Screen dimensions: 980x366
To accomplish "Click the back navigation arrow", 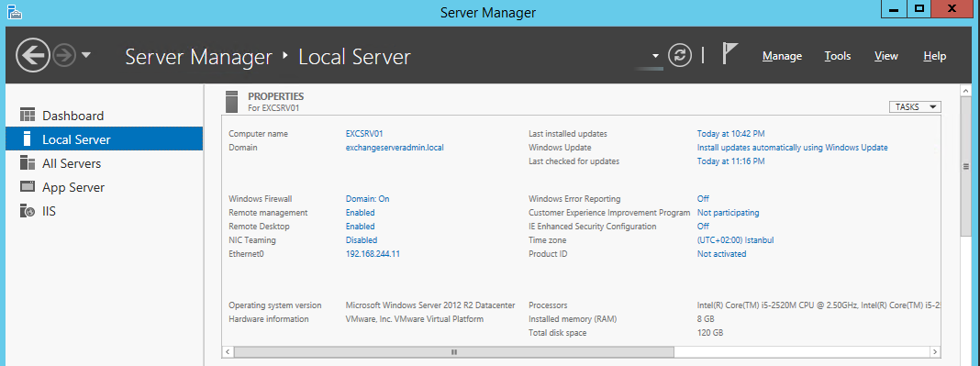I will pyautogui.click(x=33, y=56).
